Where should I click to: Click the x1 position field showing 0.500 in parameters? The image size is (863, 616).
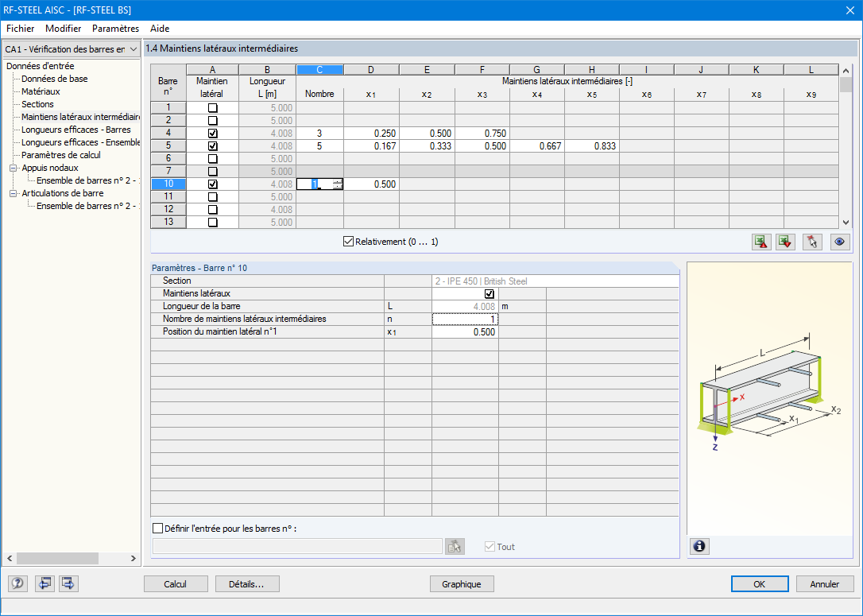pos(465,332)
